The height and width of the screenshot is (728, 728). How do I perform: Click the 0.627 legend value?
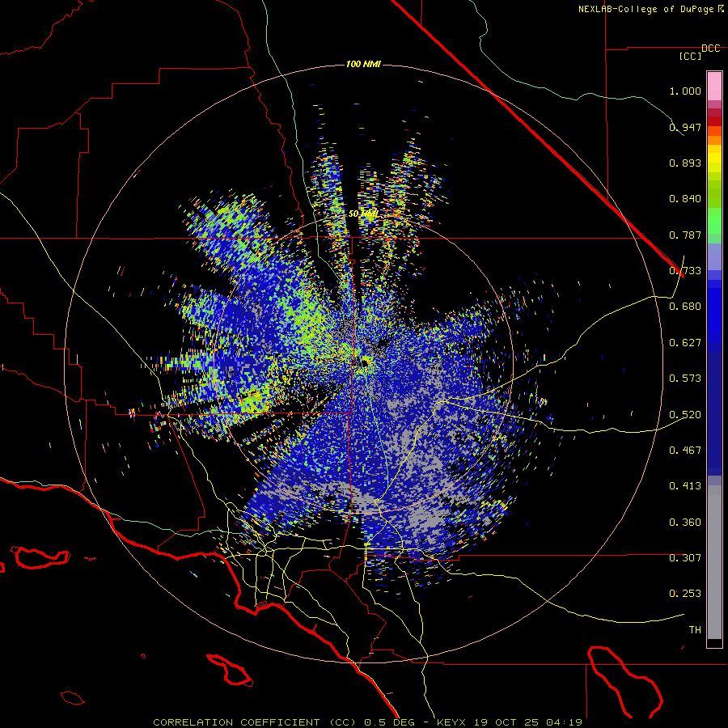(x=685, y=343)
